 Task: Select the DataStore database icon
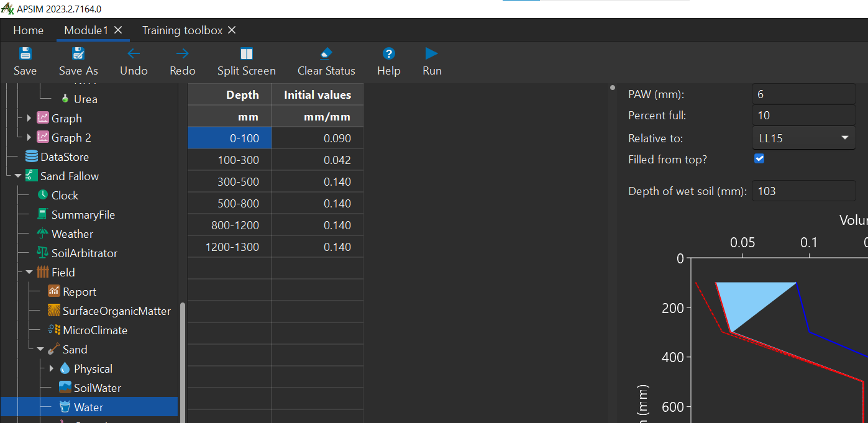[x=32, y=157]
